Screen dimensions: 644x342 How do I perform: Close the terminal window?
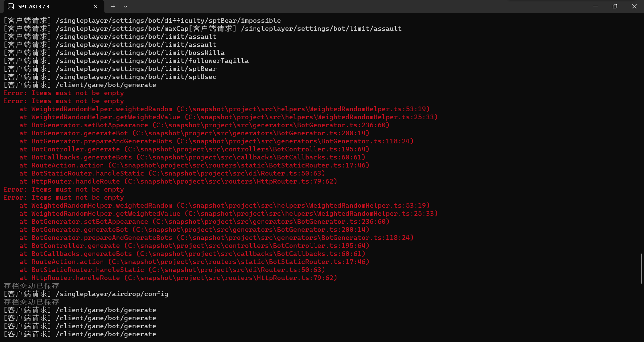pos(634,6)
